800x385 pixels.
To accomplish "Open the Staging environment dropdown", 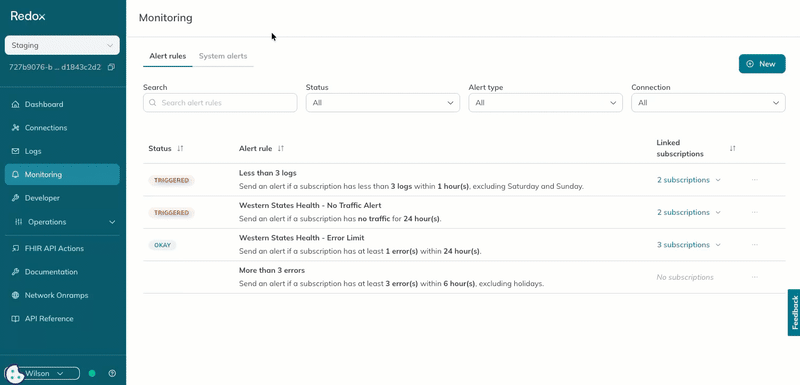I will [62, 45].
